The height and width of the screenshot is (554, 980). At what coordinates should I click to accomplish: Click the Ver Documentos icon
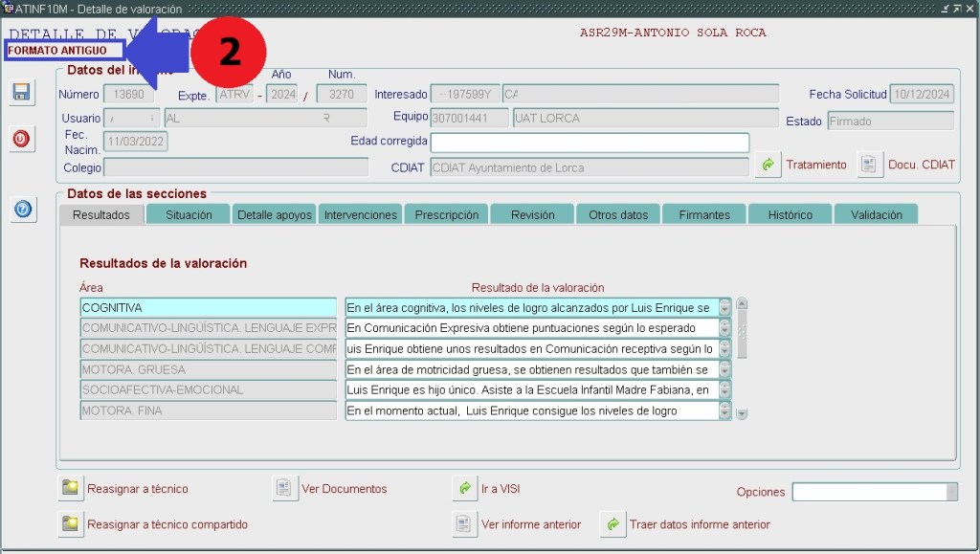pos(284,488)
